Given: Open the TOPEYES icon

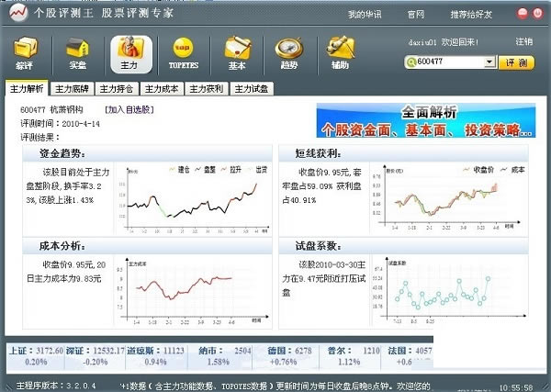Looking at the screenshot, I should tap(183, 54).
